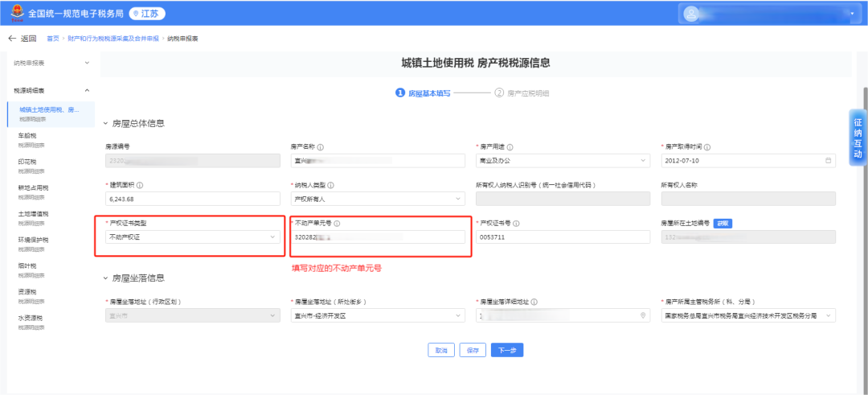Click the 房源编号 field

pyautogui.click(x=192, y=160)
